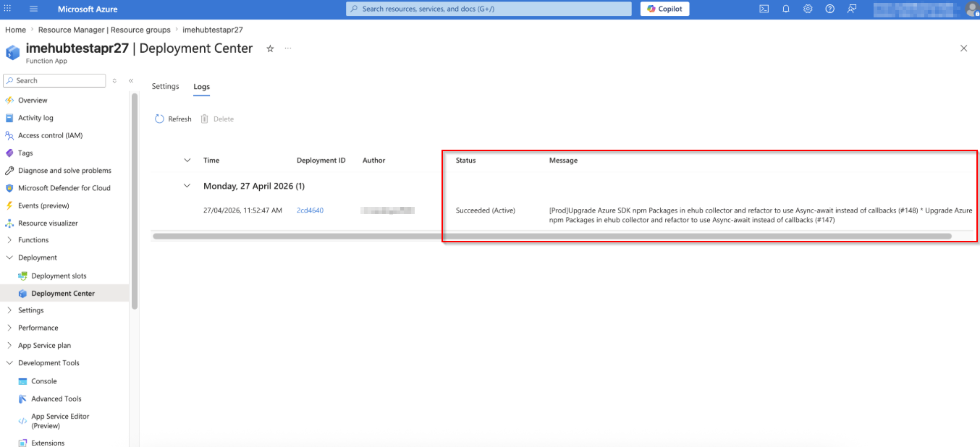This screenshot has width=980, height=447.
Task: Click the Succeeded (Active) status cell
Action: pyautogui.click(x=486, y=210)
